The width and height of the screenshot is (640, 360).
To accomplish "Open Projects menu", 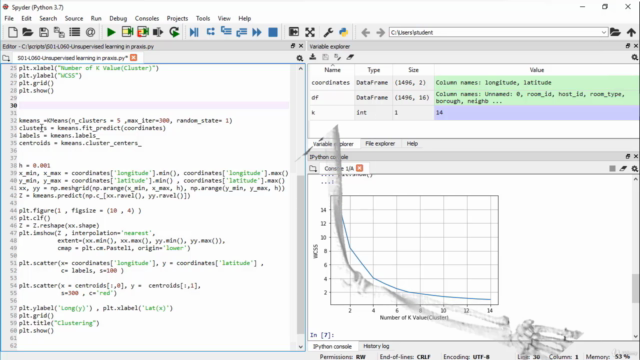I will tap(177, 18).
